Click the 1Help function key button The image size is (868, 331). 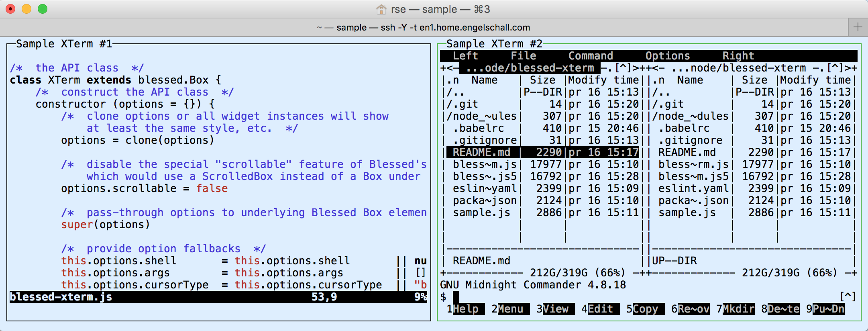465,309
